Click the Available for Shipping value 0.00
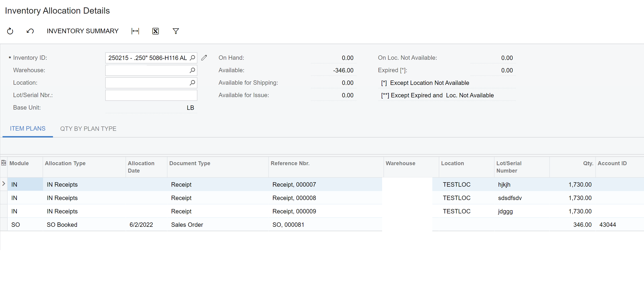This screenshot has width=644, height=299. 348,83
